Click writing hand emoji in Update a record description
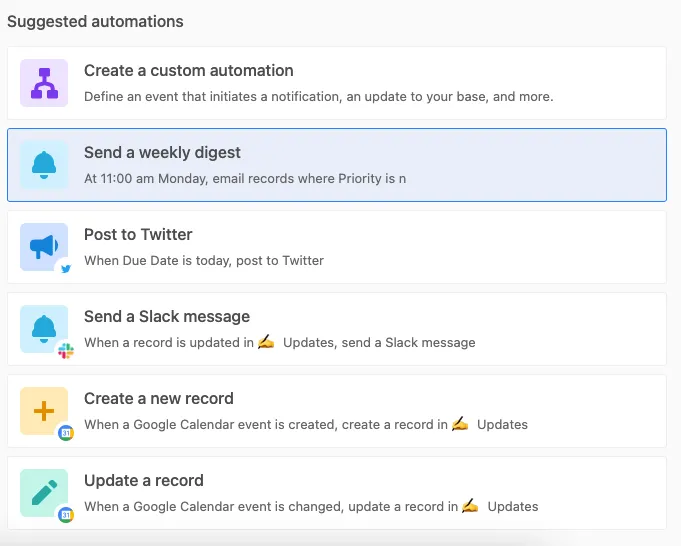 point(470,506)
